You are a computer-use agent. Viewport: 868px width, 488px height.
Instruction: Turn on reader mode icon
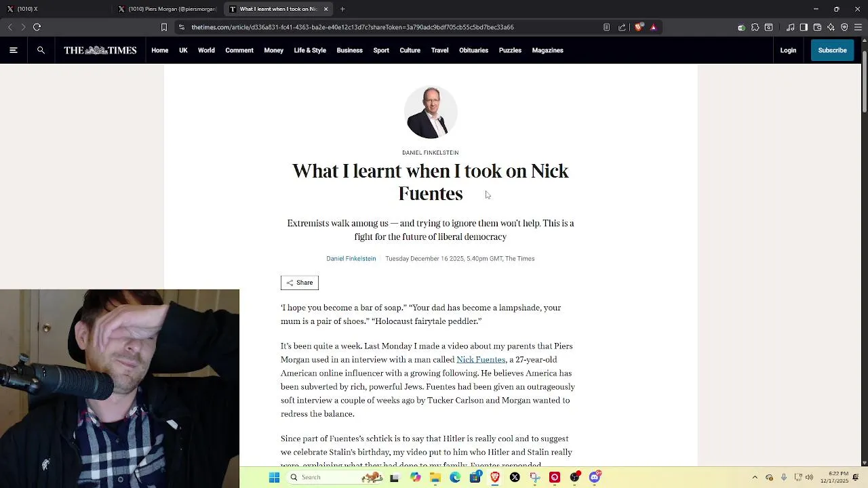(606, 27)
